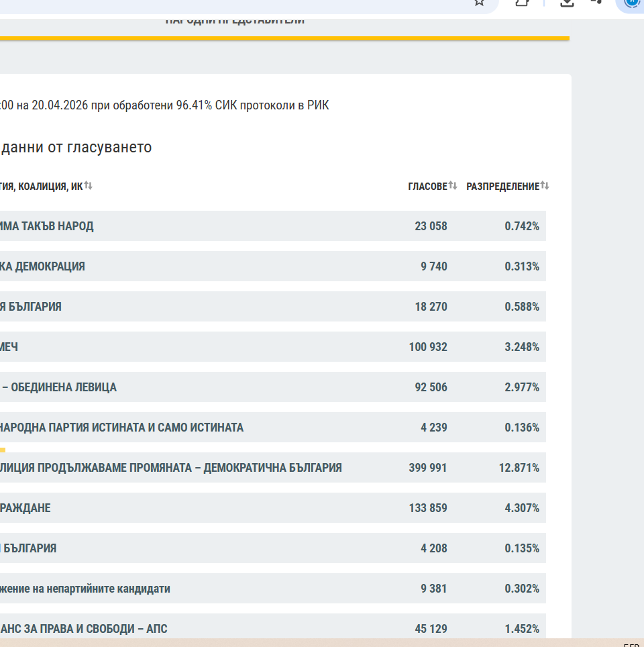Viewport: 644px width, 647px height.
Task: Click the АПС party row
Action: click(x=83, y=629)
